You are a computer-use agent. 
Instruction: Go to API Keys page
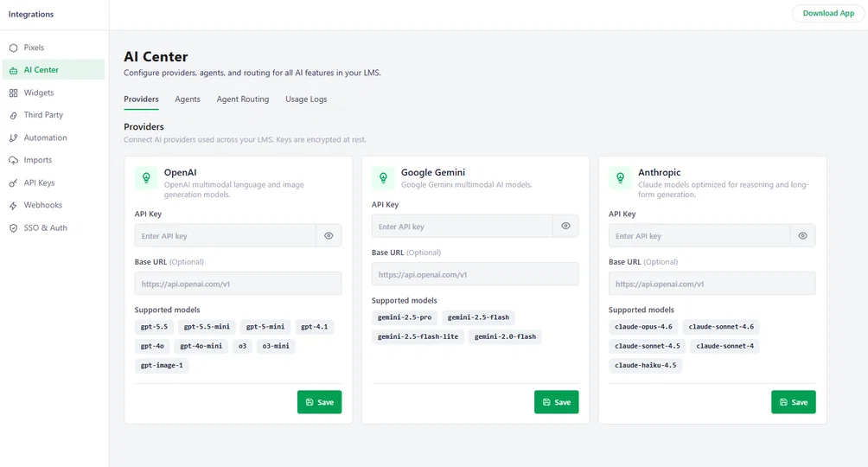[x=53, y=182]
